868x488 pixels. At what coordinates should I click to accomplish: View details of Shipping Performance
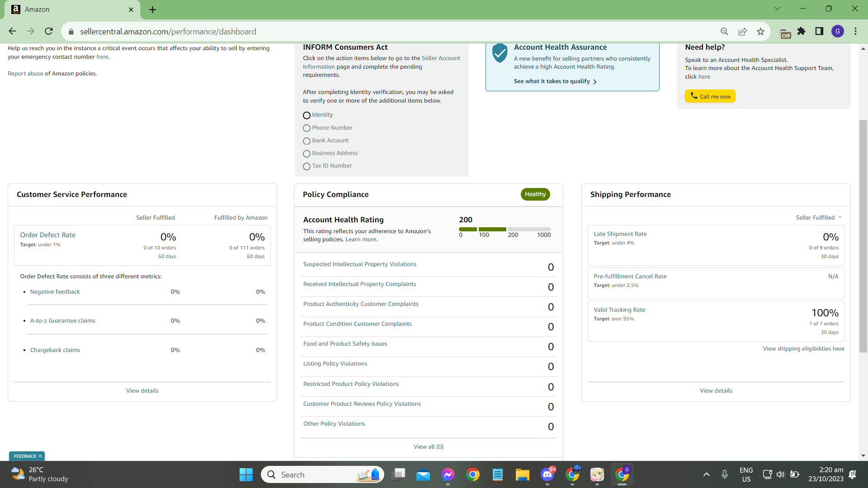coord(716,391)
